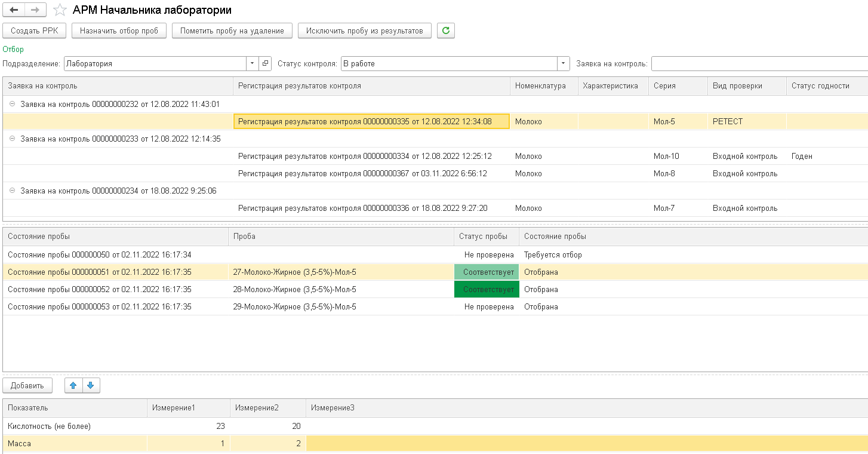This screenshot has width=868, height=454.
Task: Click the Назначить отбор проб button
Action: tap(119, 31)
